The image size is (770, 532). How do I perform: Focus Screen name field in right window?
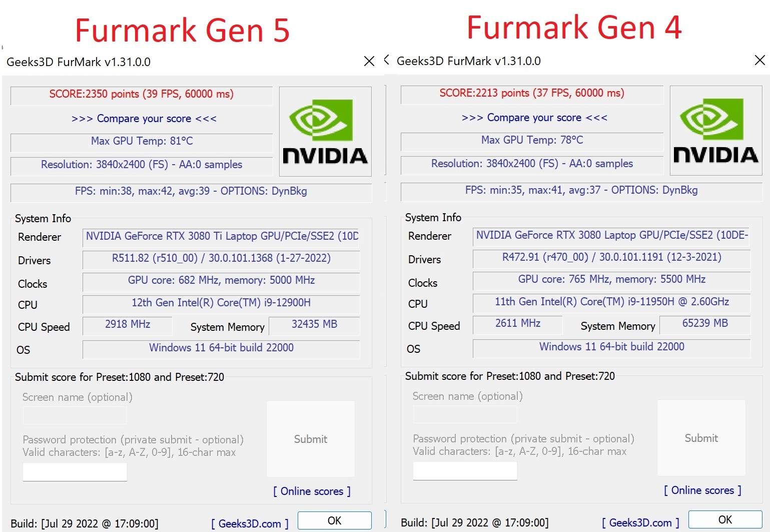click(x=465, y=414)
